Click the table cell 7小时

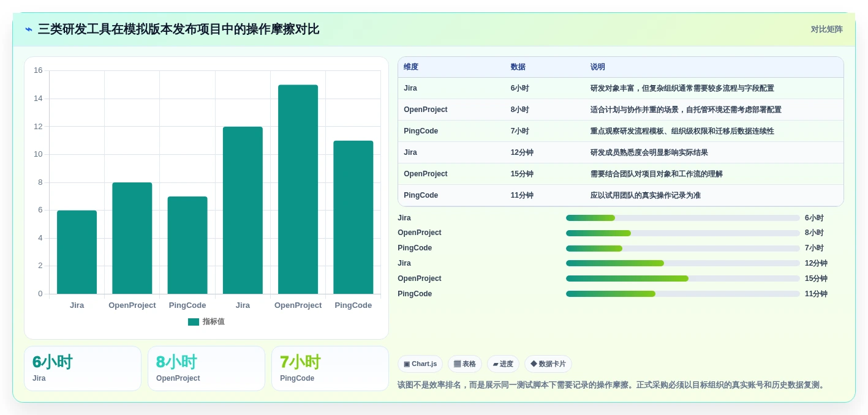pos(519,131)
